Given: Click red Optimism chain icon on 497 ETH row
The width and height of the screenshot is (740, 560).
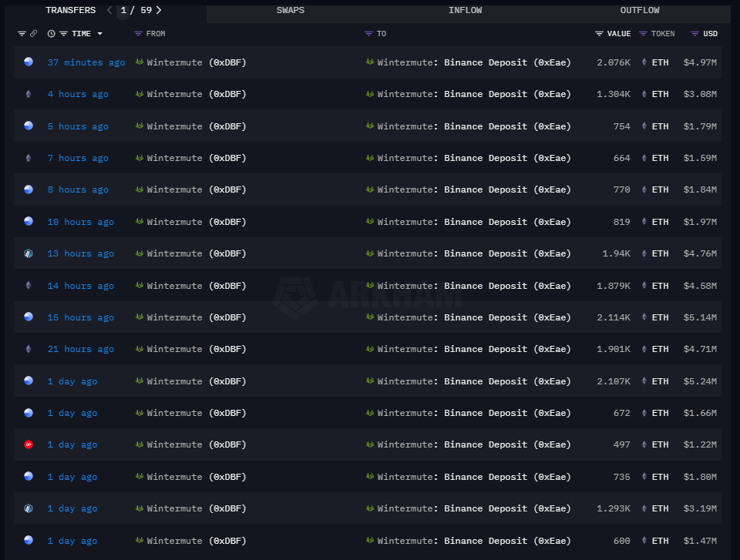Looking at the screenshot, I should pyautogui.click(x=29, y=444).
